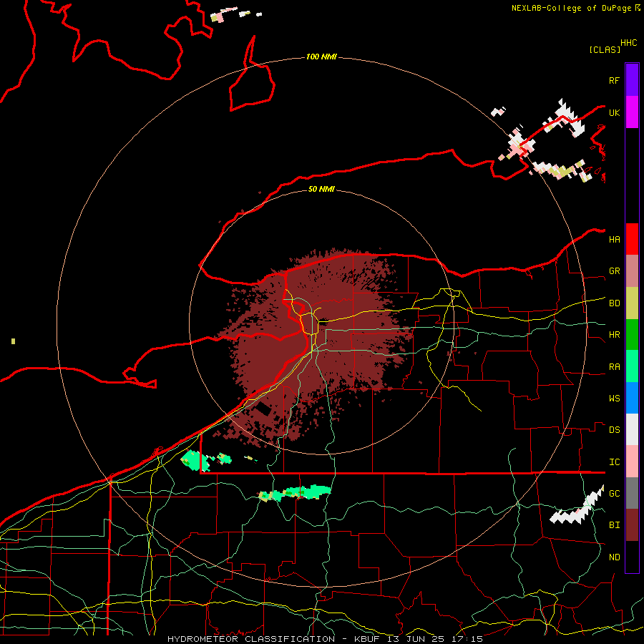Click the 'HYDROMETEOR CLASSIFICATION' title text
This screenshot has height=644, width=644.
click(x=251, y=639)
